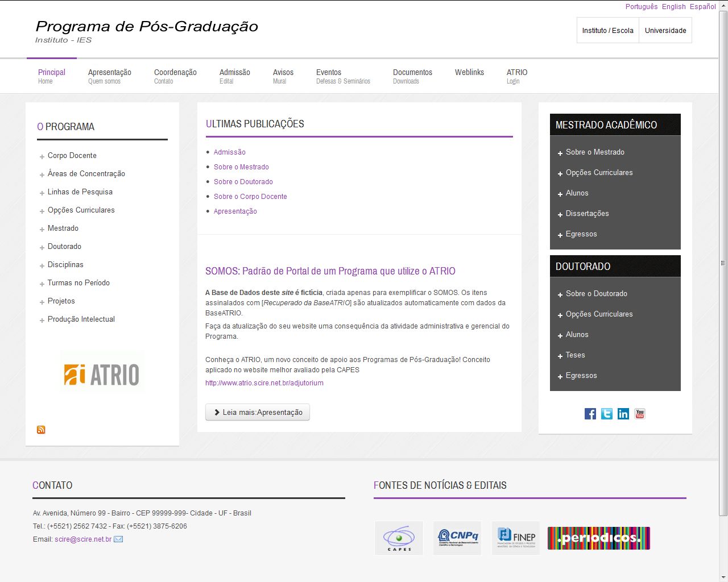The width and height of the screenshot is (728, 582).
Task: Expand Teses under Doutorado
Action: 575,355
